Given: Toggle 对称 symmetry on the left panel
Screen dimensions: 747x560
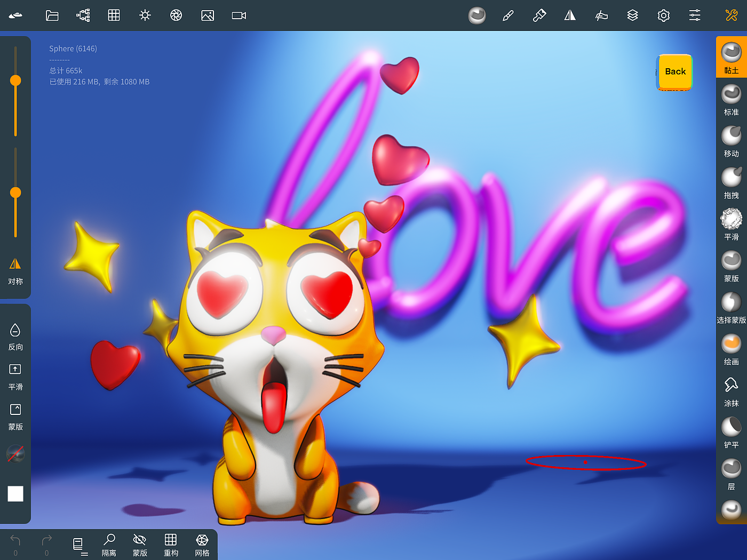Looking at the screenshot, I should point(15,270).
